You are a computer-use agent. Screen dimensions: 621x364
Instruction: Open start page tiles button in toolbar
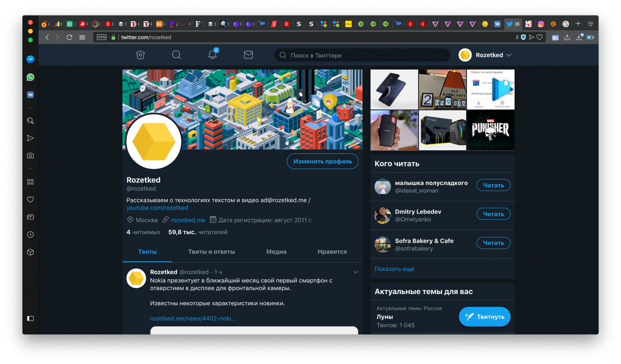(82, 37)
